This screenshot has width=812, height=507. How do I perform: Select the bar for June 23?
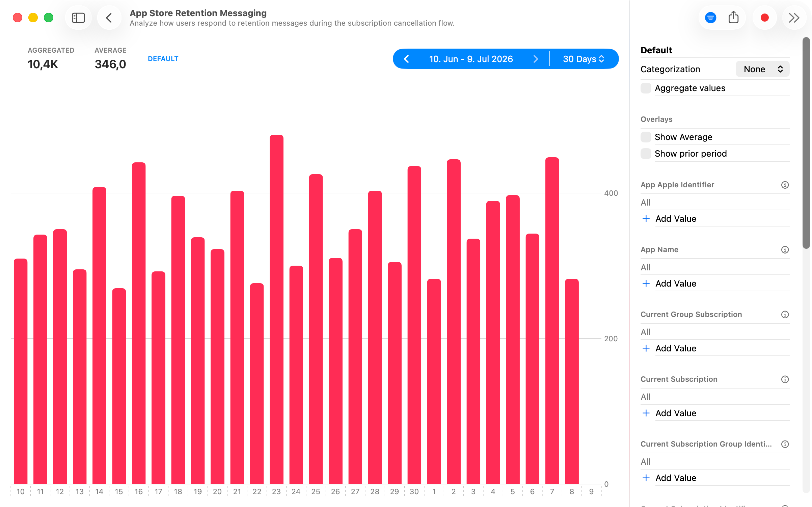tap(276, 309)
